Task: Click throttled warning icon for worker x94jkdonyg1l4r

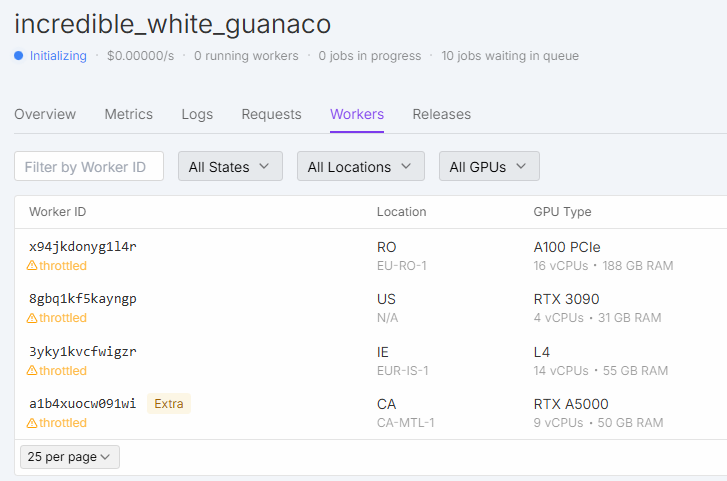Action: 32,266
